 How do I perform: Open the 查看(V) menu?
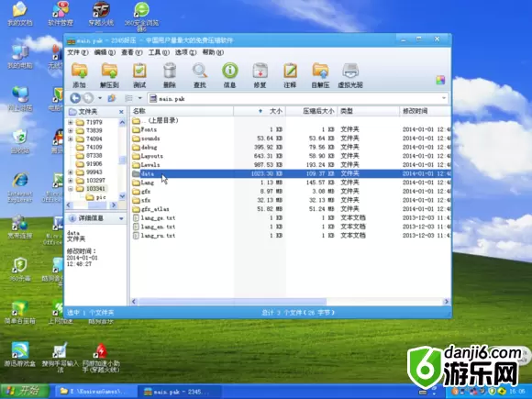pos(132,52)
